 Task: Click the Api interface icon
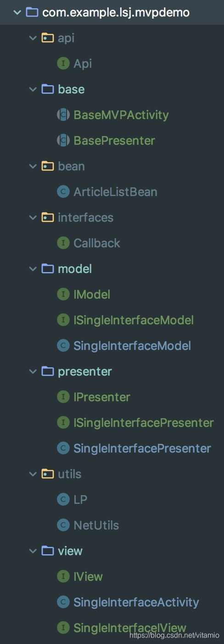pos(63,63)
